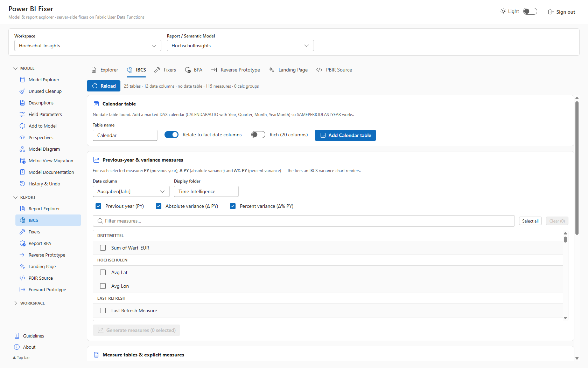Viewport: 588px width, 368px height.
Task: Click measures list scroll-down arrow
Action: coord(565,318)
